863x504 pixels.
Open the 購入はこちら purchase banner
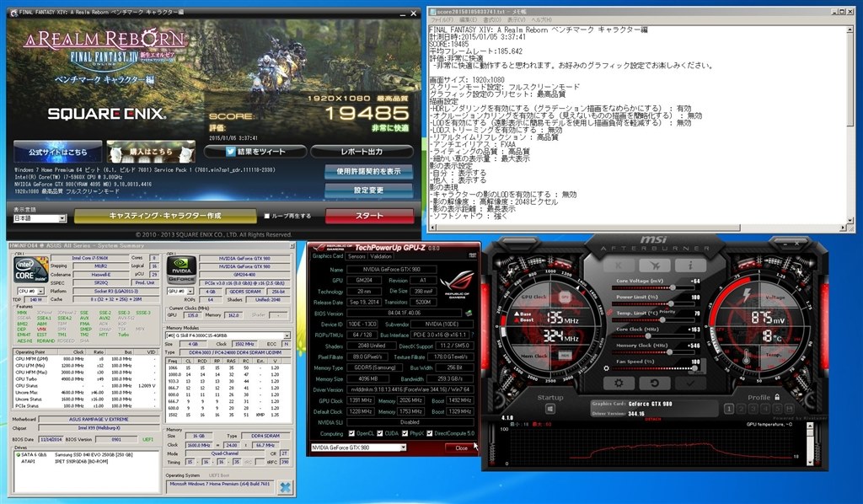151,152
